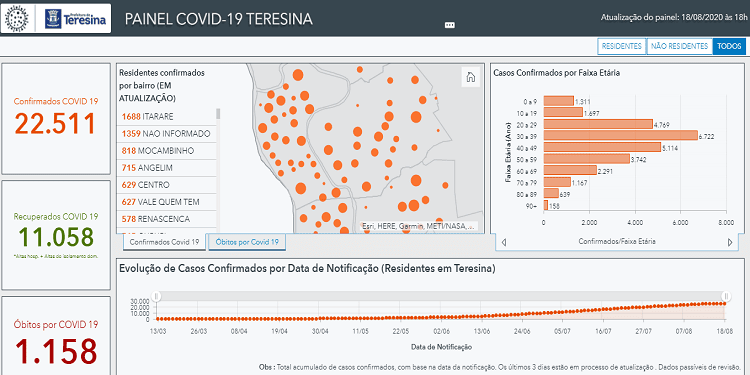Select the RESIDENTES filter

tap(621, 46)
